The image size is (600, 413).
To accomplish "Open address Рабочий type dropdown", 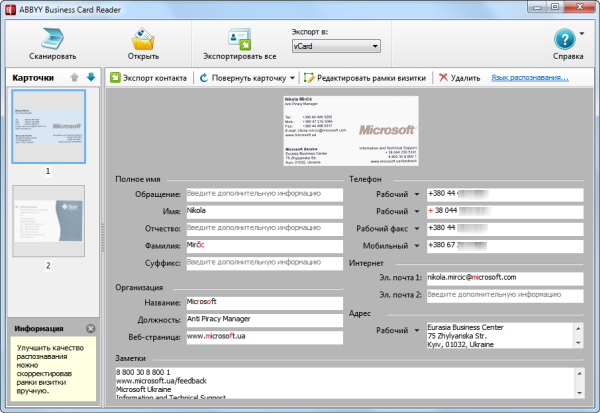I will [x=417, y=330].
